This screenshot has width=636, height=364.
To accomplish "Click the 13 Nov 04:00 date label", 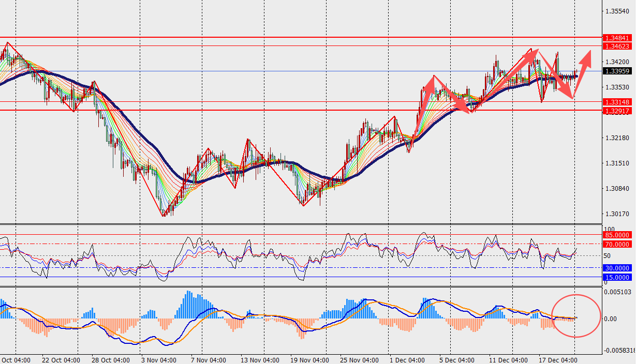I will 260,360.
